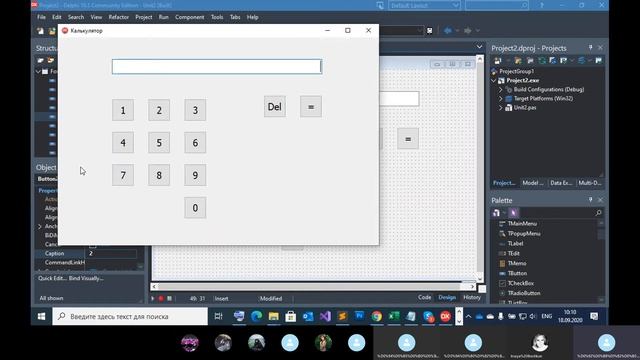Select TEdit in the Palette
Viewport: 640px width, 360px height.
pyautogui.click(x=513, y=253)
